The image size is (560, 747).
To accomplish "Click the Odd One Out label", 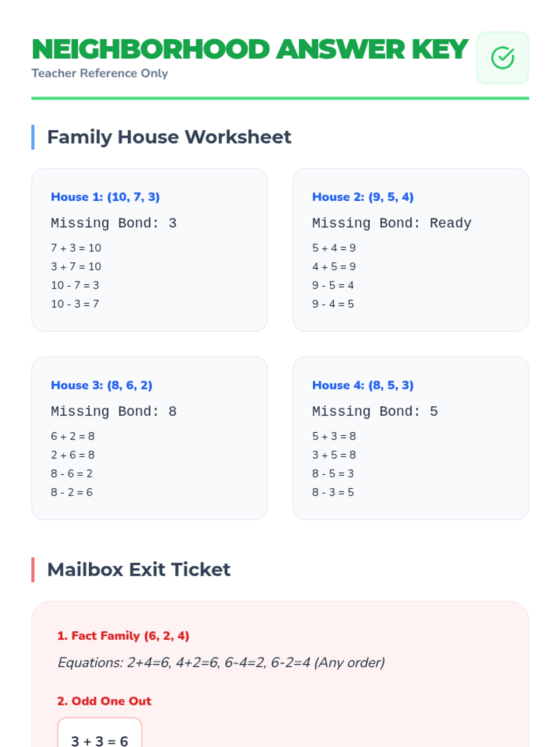I will (104, 701).
